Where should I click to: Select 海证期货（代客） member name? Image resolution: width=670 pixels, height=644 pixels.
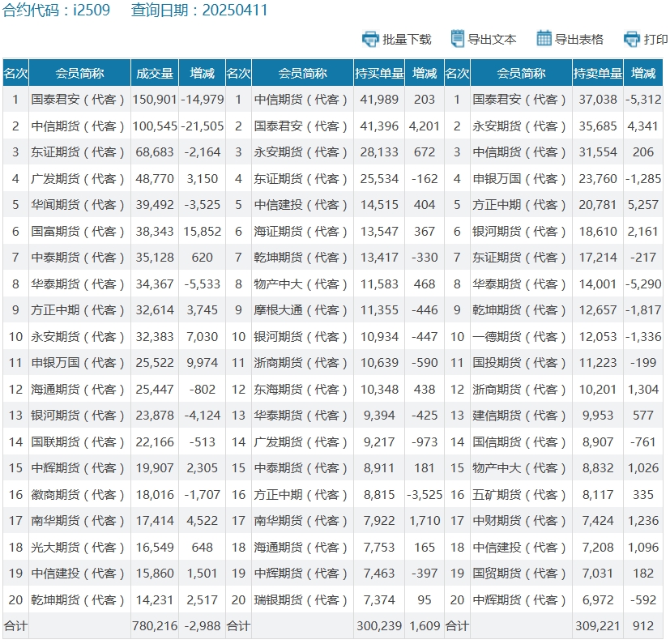point(301,231)
